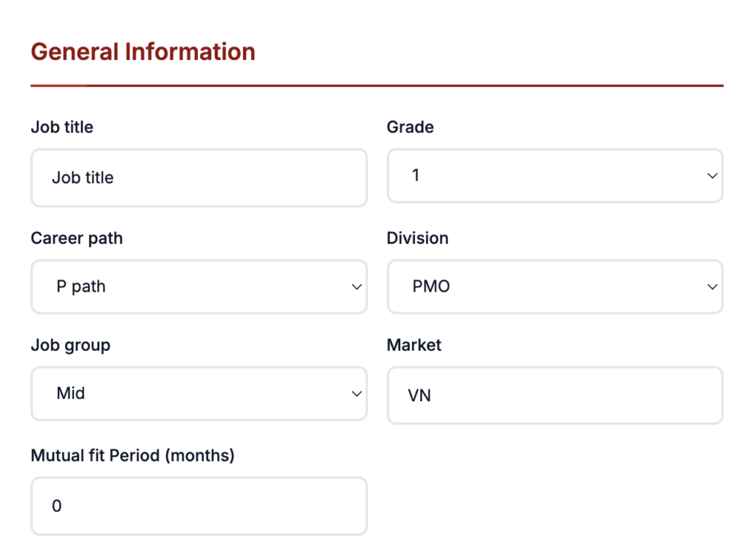The image size is (756, 557).
Task: Click the "Career path" field label
Action: point(77,238)
